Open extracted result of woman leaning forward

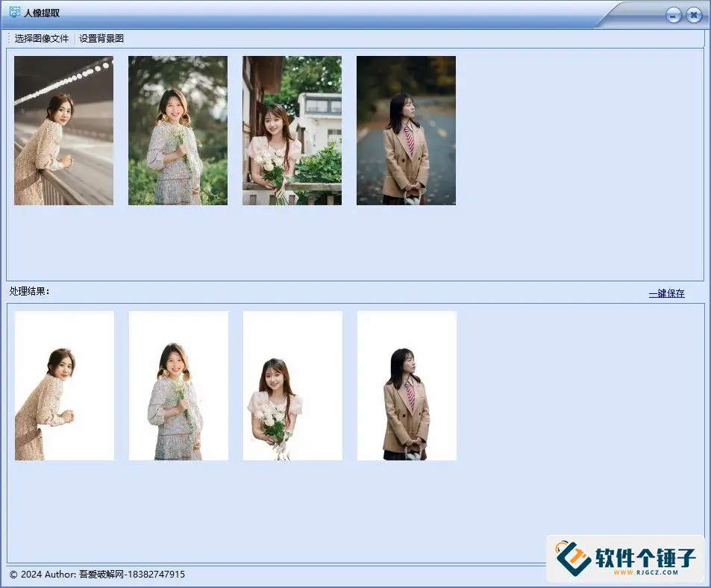pos(64,386)
